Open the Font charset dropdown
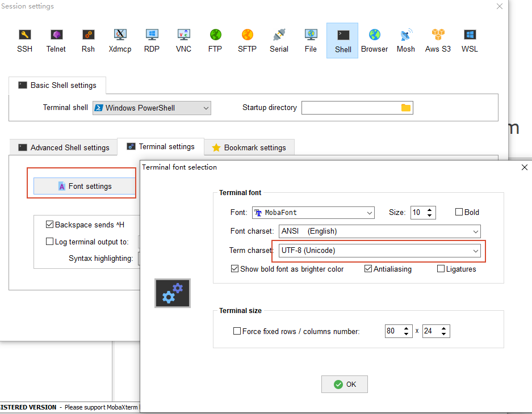 (380, 231)
